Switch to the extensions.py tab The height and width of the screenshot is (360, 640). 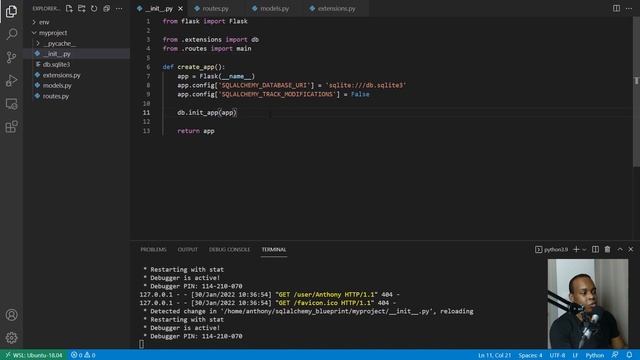(336, 9)
